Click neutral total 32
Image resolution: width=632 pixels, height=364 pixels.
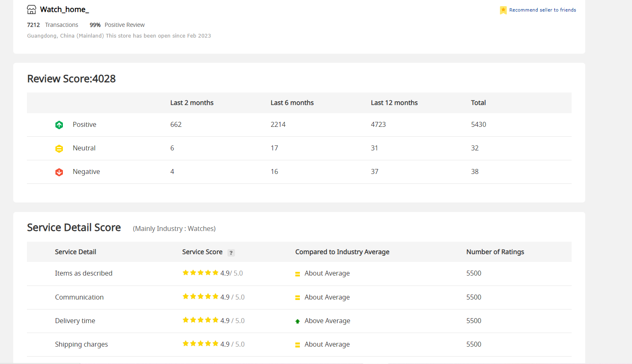click(475, 148)
